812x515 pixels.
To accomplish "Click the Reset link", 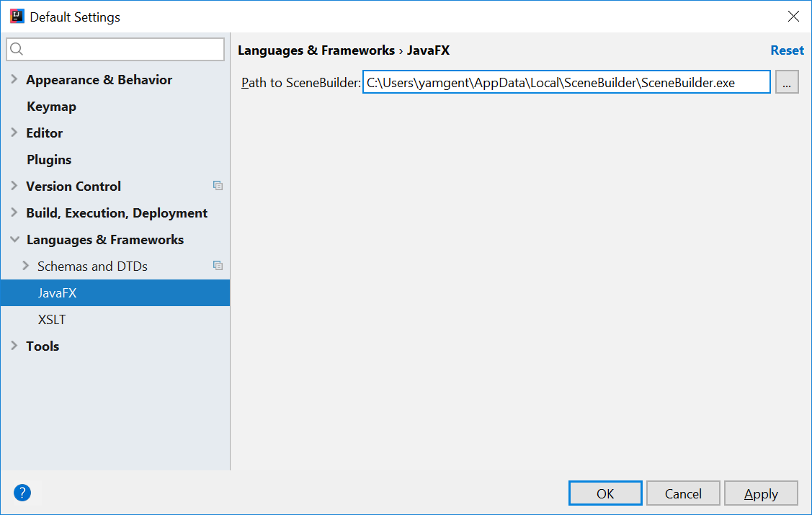I will (787, 50).
